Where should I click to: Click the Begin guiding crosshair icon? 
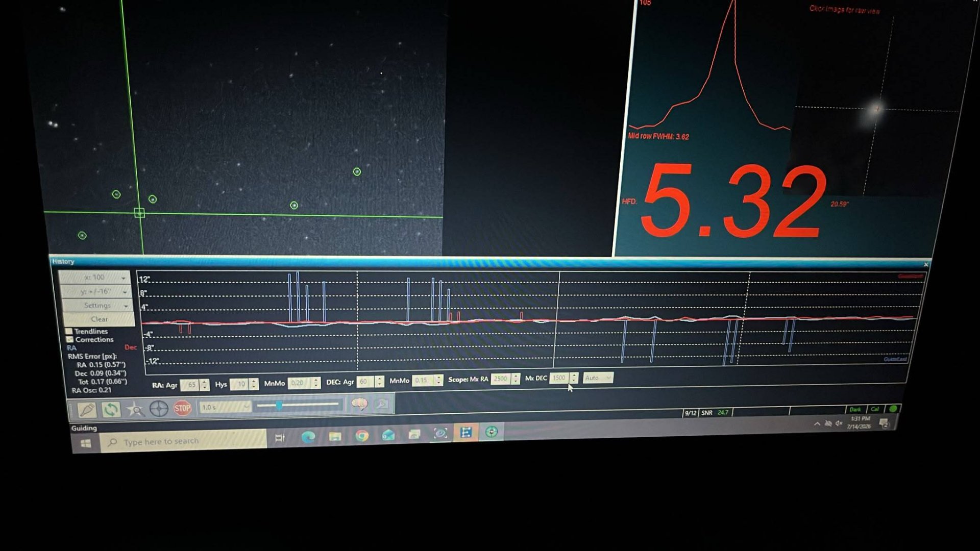pyautogui.click(x=159, y=409)
